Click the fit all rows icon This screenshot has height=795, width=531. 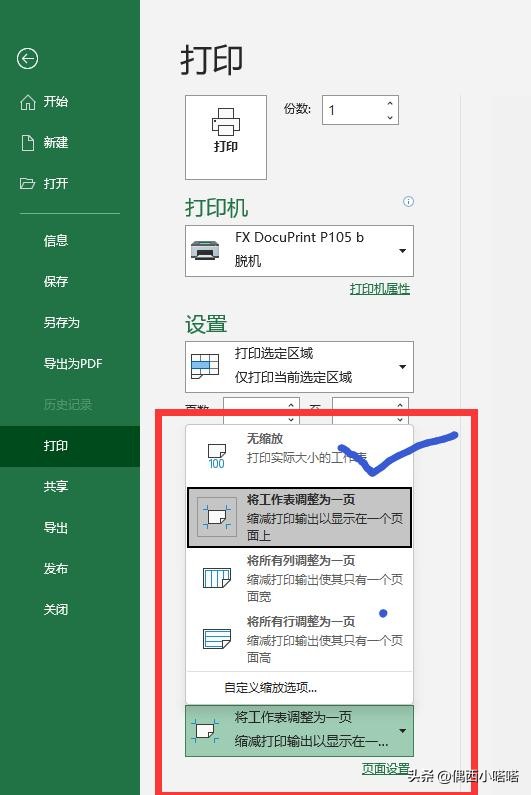(x=217, y=639)
